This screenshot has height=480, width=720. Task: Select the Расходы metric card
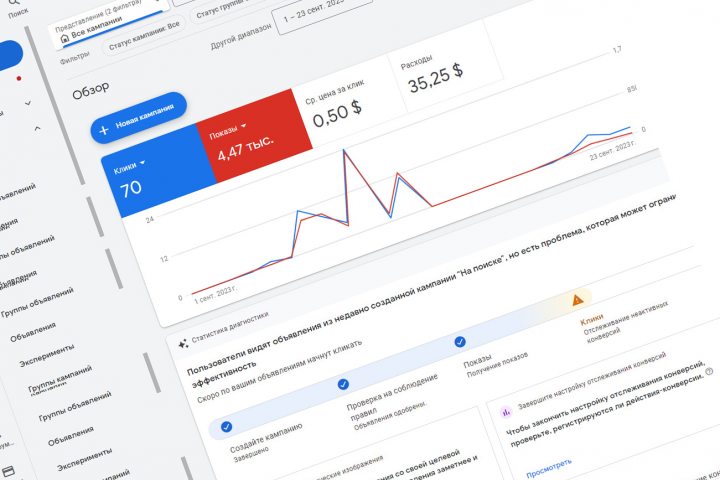pyautogui.click(x=445, y=68)
